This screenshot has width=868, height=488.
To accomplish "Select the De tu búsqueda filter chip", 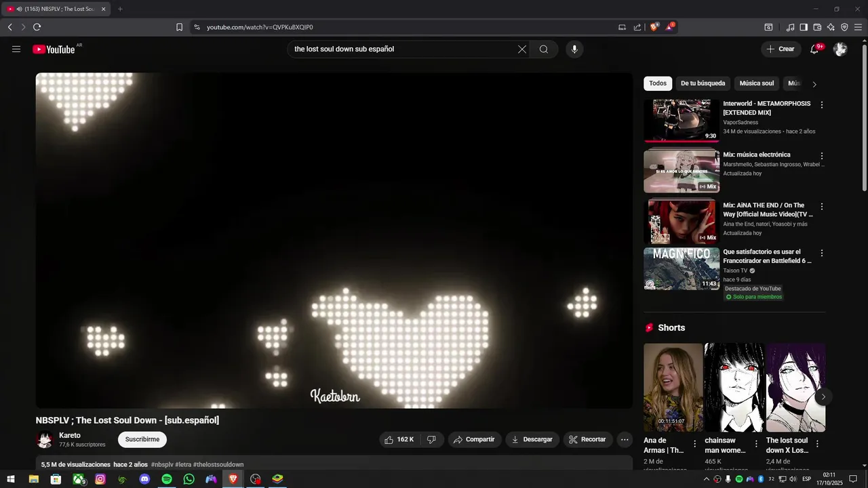I will pyautogui.click(x=703, y=83).
